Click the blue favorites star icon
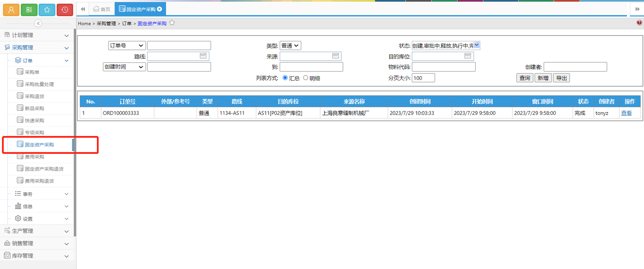Image resolution: width=644 pixels, height=269 pixels. pos(47,10)
